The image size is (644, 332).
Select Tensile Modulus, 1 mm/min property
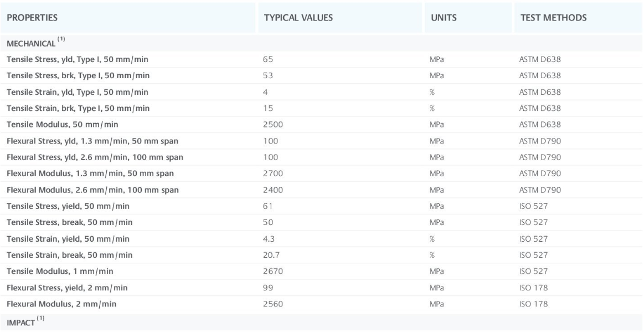(x=60, y=271)
